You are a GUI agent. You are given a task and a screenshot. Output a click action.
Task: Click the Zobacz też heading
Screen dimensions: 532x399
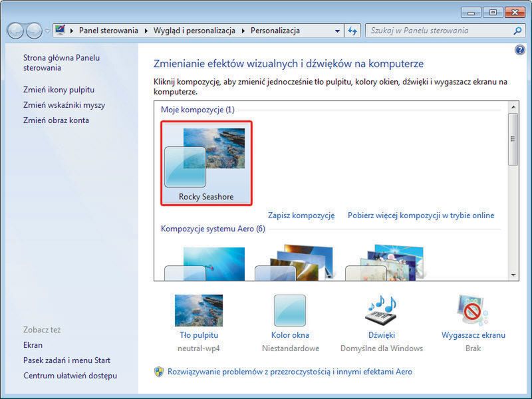coord(42,330)
